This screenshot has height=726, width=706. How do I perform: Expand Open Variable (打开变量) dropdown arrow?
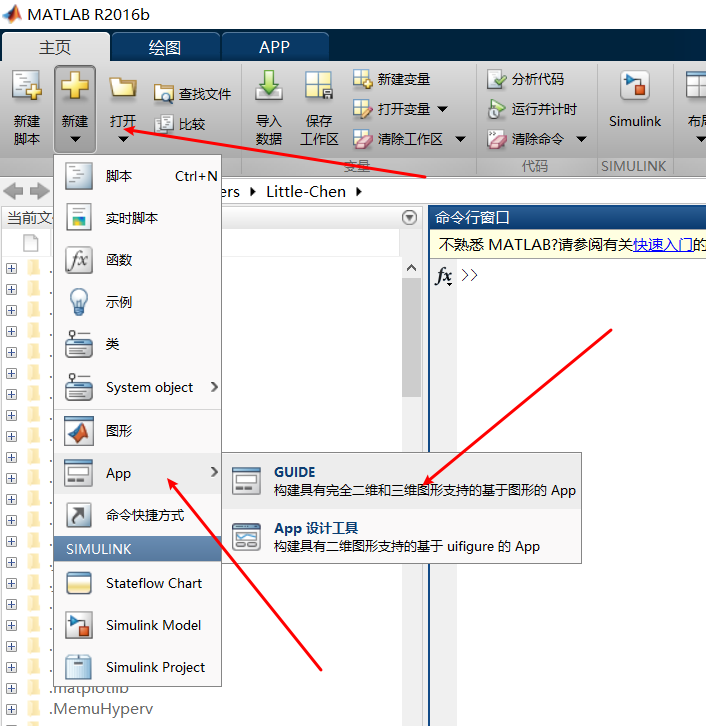443,109
